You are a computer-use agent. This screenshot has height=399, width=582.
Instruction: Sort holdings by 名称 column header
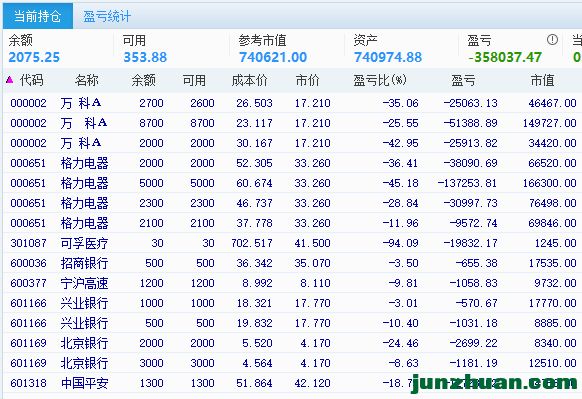86,80
